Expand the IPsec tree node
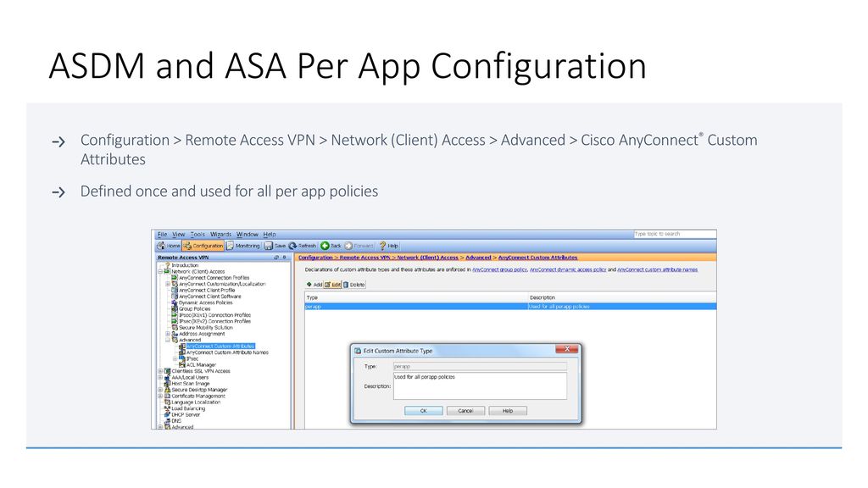Screen dimensions: 868x488 (x=175, y=358)
